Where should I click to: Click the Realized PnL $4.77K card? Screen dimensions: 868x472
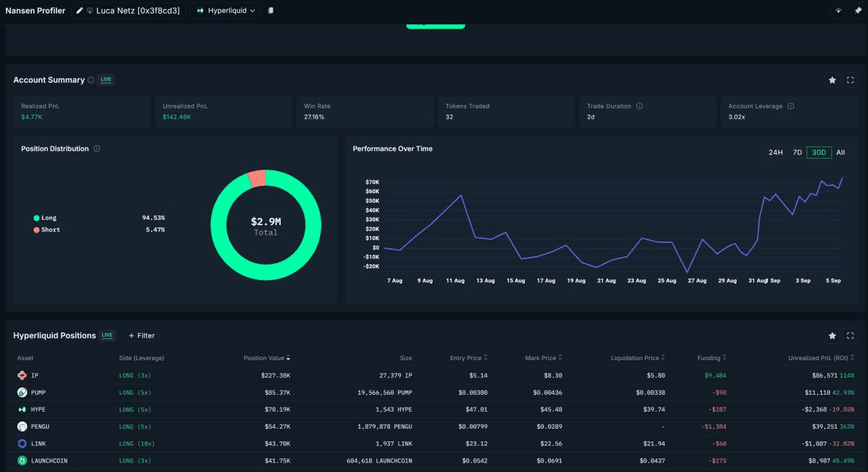pyautogui.click(x=82, y=111)
